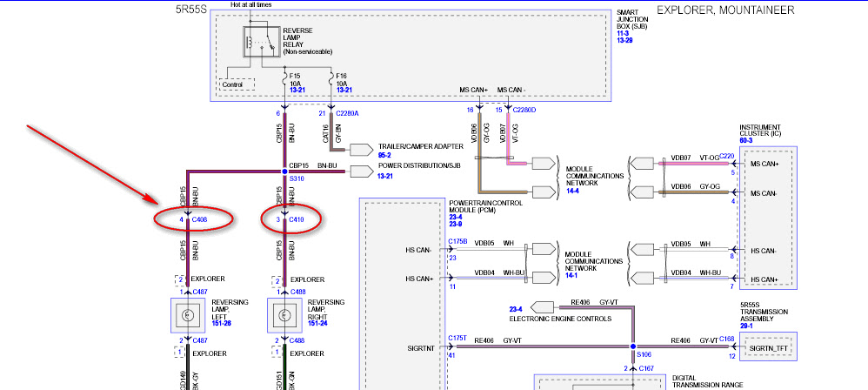The width and height of the screenshot is (868, 390).
Task: Select connector label C168
Action: pos(727,339)
